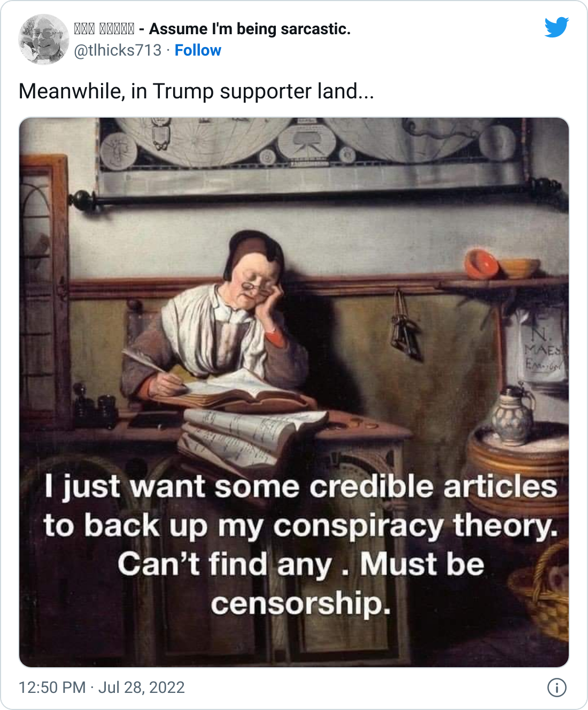Click the Twitter bird logo
The width and height of the screenshot is (588, 710).
(556, 27)
